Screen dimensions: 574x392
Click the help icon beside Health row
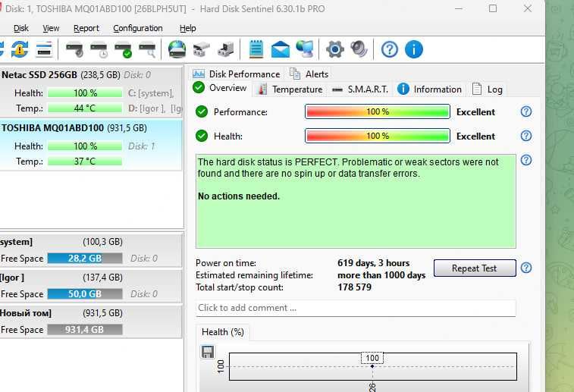pos(526,136)
